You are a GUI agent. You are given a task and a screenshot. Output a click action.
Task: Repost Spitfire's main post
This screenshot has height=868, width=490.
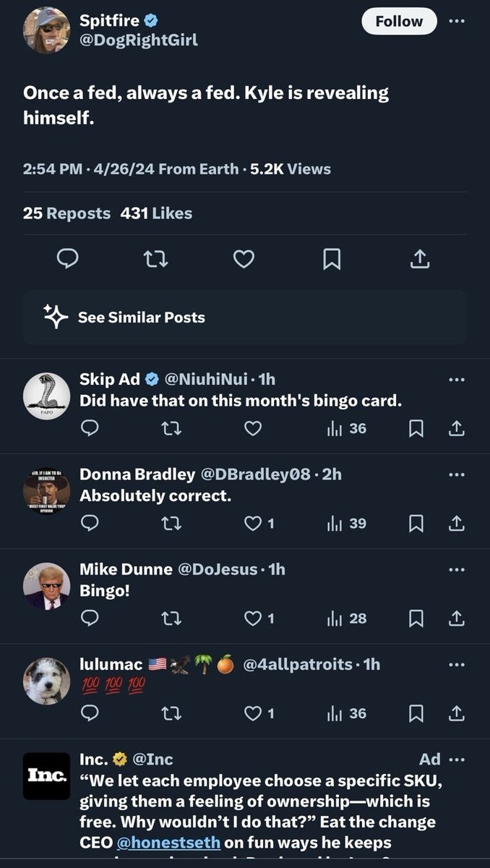155,259
